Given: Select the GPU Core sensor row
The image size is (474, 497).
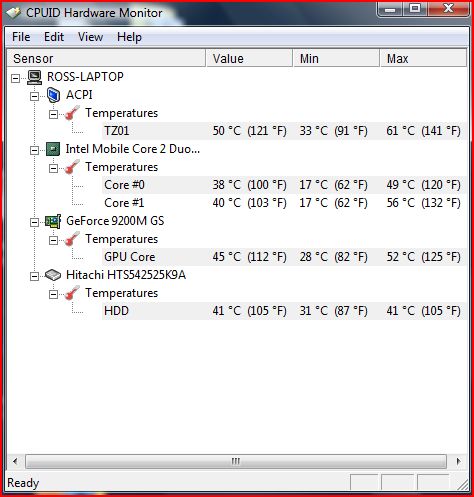Looking at the screenshot, I should tap(283, 257).
